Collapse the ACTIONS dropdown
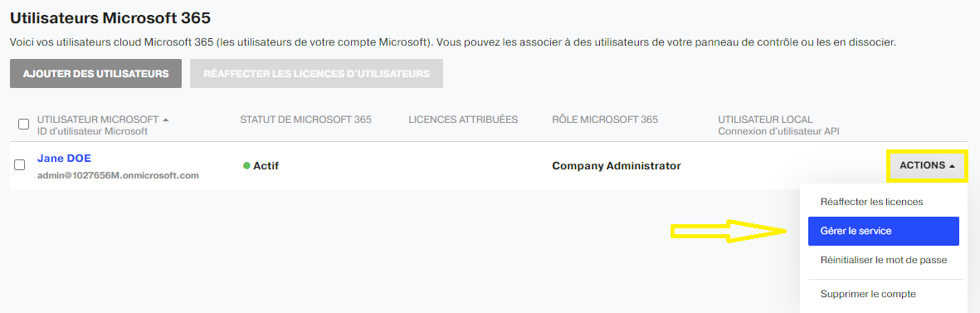 tap(927, 165)
